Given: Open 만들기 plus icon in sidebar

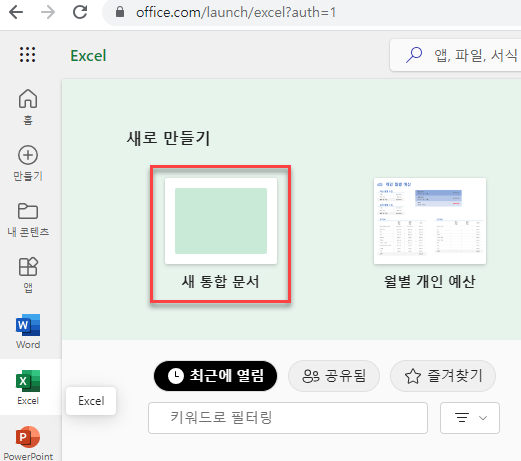Looking at the screenshot, I should pyautogui.click(x=28, y=163).
